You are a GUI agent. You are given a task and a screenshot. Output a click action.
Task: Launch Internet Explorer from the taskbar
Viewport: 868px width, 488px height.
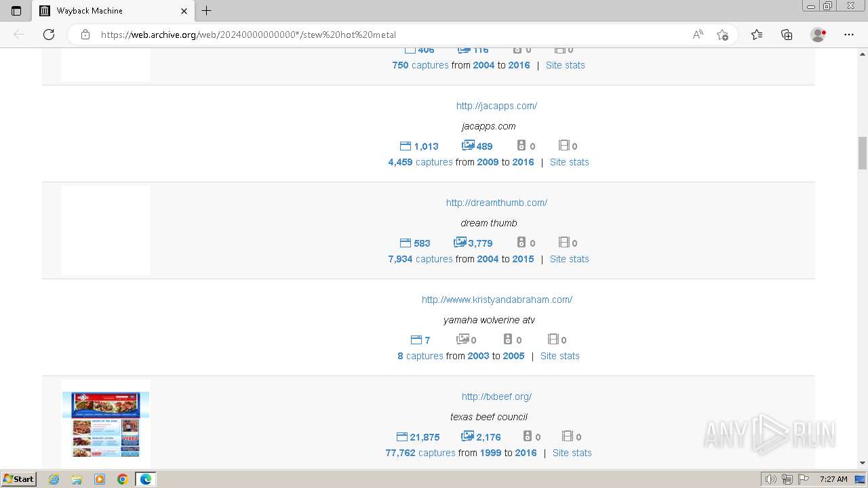coord(54,479)
